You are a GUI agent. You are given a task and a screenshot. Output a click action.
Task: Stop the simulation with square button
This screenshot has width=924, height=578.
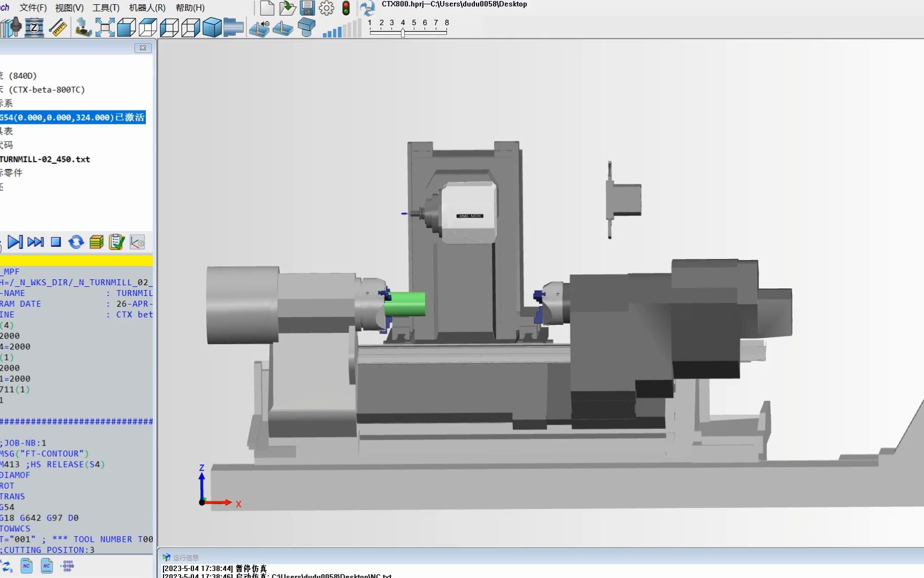56,242
